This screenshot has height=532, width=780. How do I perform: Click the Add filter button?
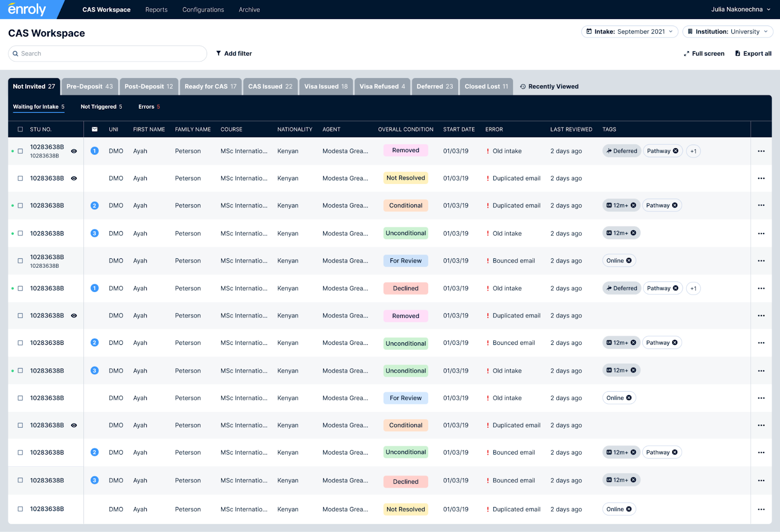coord(234,54)
